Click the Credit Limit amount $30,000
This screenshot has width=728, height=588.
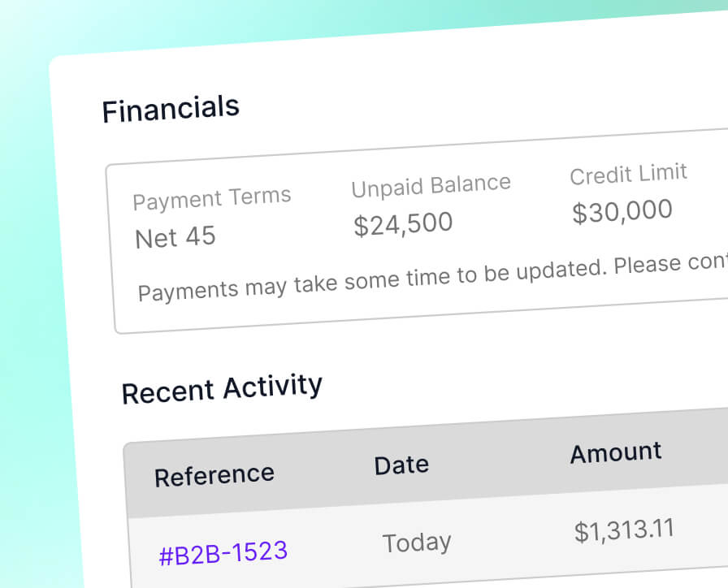click(622, 210)
